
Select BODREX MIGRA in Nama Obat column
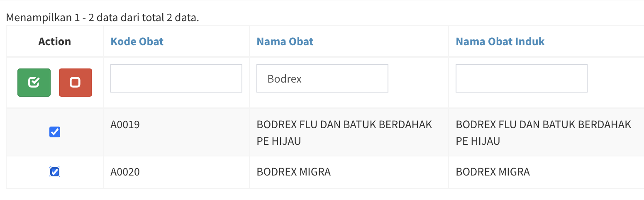tap(294, 172)
